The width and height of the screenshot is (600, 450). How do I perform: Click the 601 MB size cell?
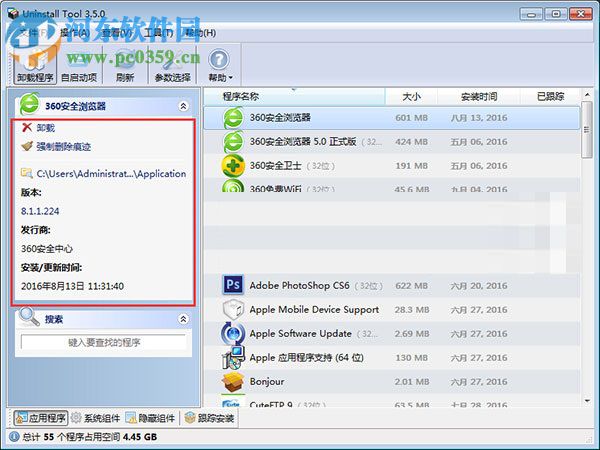pyautogui.click(x=411, y=118)
